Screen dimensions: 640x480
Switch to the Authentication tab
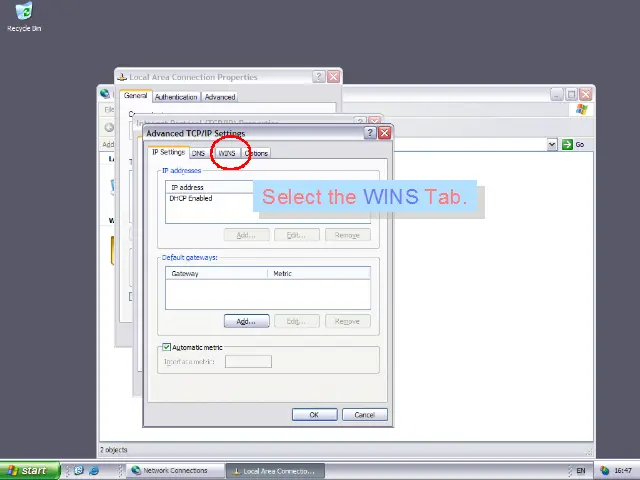[x=176, y=97]
